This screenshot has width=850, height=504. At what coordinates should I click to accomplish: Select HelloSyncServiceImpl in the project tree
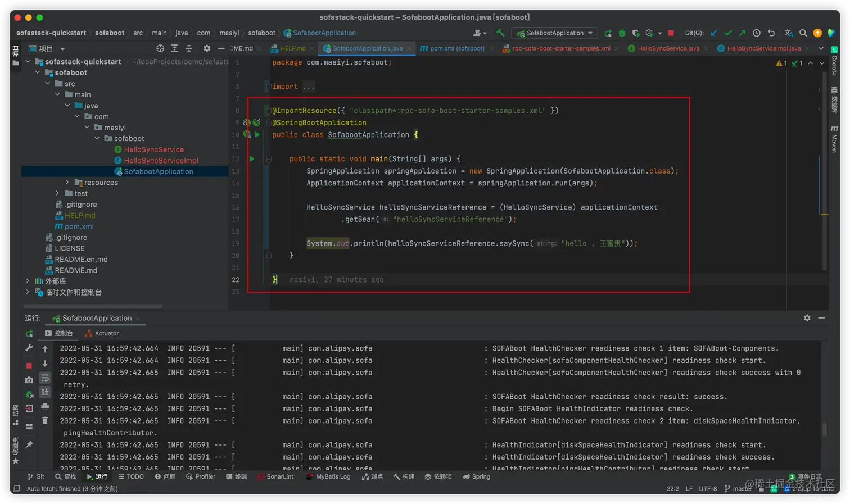coord(161,161)
